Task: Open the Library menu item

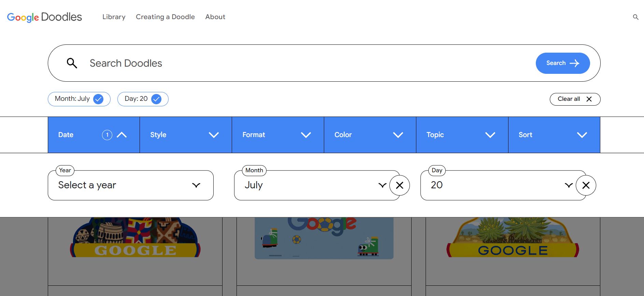Action: point(114,17)
